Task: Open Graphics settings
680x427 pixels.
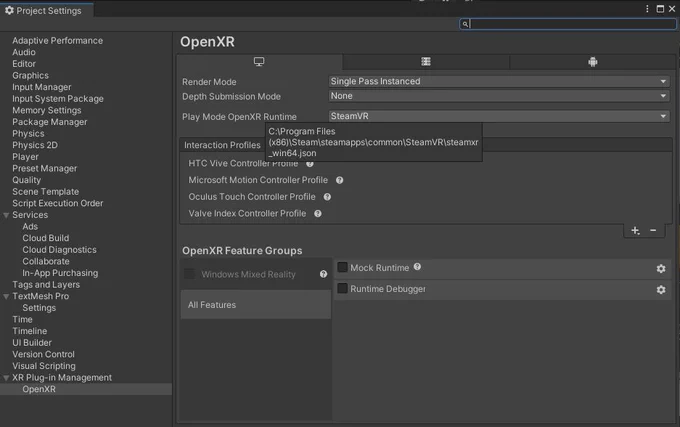Action: pyautogui.click(x=30, y=75)
